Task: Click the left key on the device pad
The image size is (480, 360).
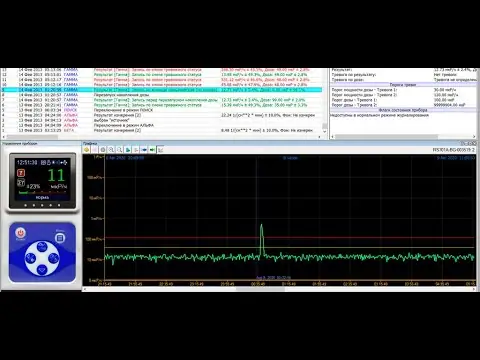Action: (31, 258)
